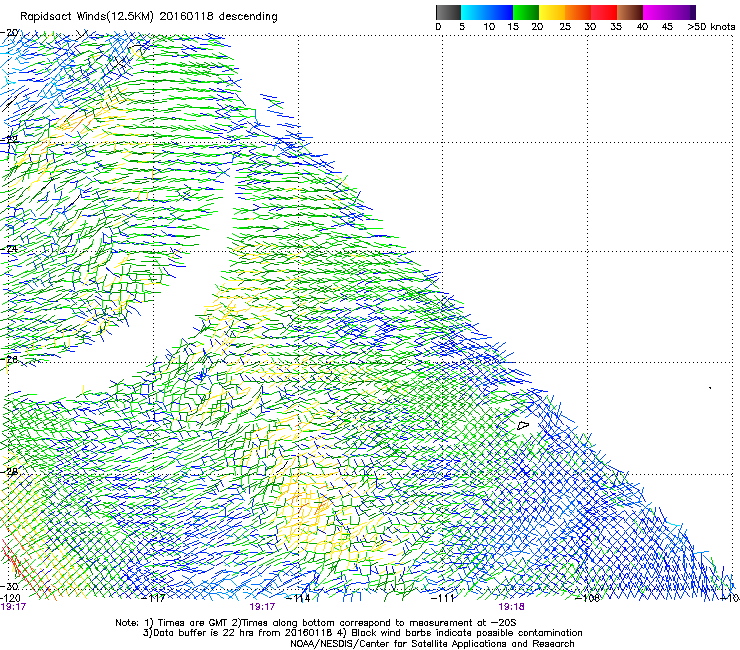Click the 'Note: 1) Times are GMT' line
This screenshot has height=650, width=740.
coord(316,623)
